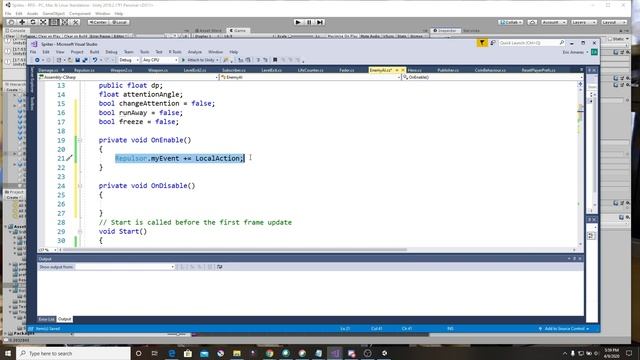Open the Debug configuration dropdown
This screenshot has height=360, width=640.
pyautogui.click(x=129, y=60)
